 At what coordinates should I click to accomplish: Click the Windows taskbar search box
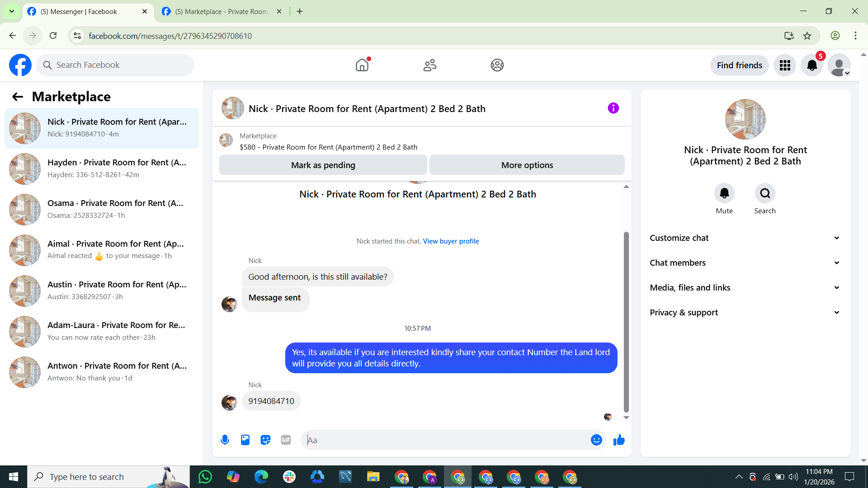[x=108, y=477]
